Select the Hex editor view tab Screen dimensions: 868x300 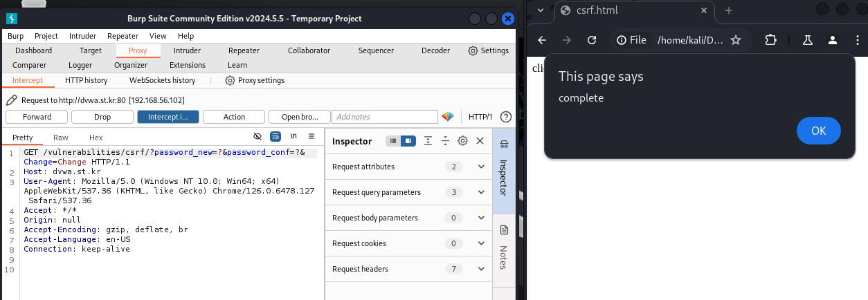[x=96, y=138]
